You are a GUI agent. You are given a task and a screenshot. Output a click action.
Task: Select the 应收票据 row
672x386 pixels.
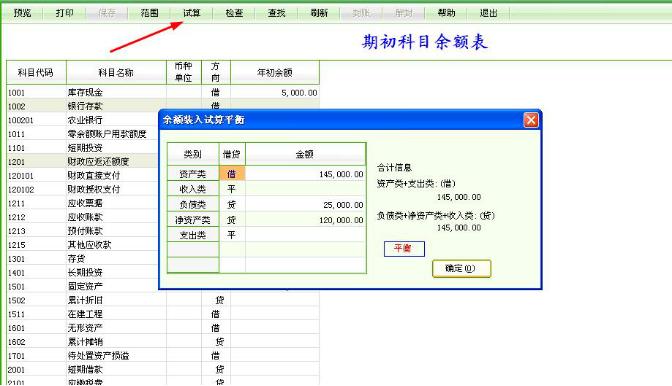(83, 203)
